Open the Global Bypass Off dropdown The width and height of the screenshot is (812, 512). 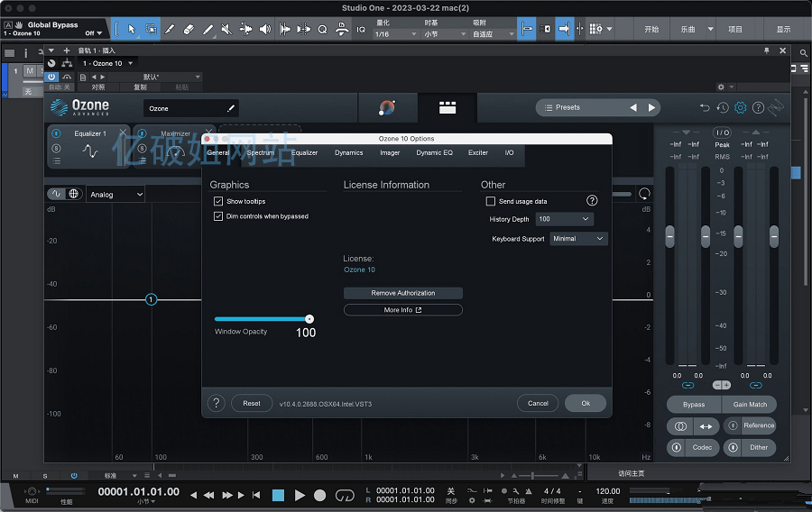(94, 33)
